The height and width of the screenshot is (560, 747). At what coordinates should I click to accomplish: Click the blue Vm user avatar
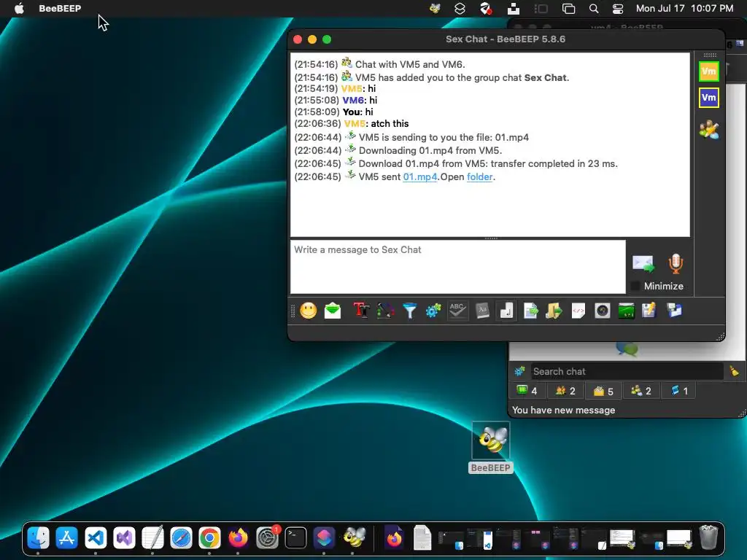click(709, 98)
